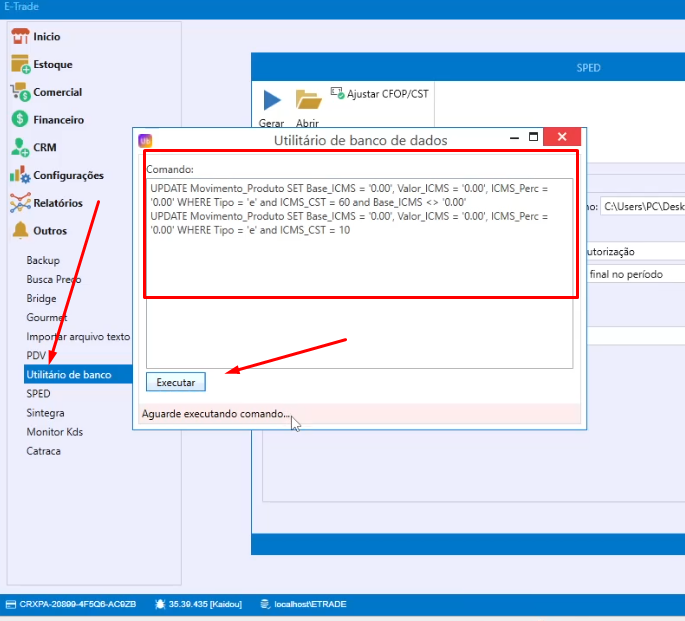This screenshot has height=621, width=685.
Task: Collapse the Outros bell section
Action: point(19,231)
